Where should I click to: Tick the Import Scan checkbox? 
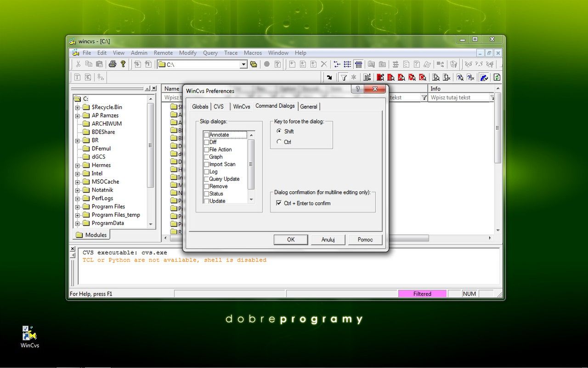206,164
